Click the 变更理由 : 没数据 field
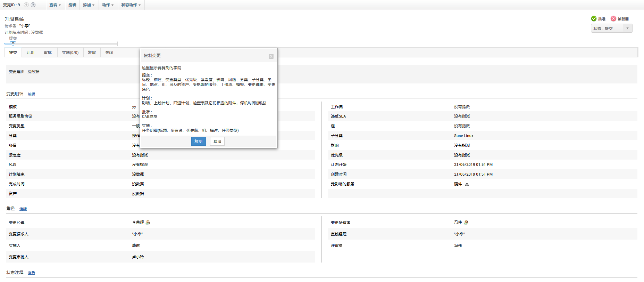The height and width of the screenshot is (282, 644). pos(24,72)
